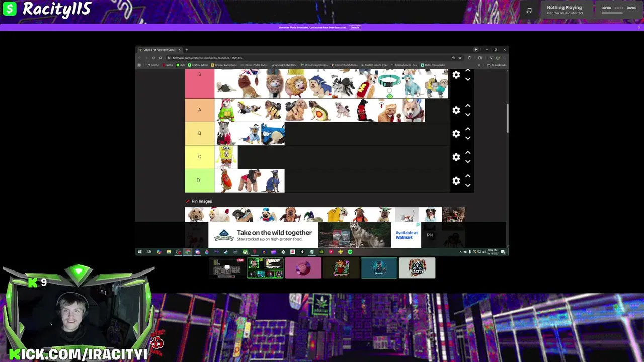Bookmark this page with the star icon
Screen dimensions: 644x362
click(460, 58)
